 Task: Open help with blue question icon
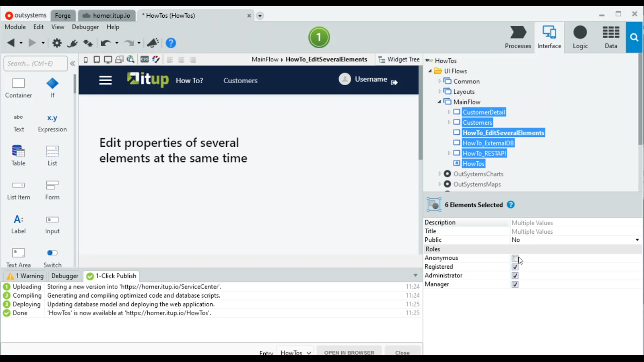[x=171, y=43]
